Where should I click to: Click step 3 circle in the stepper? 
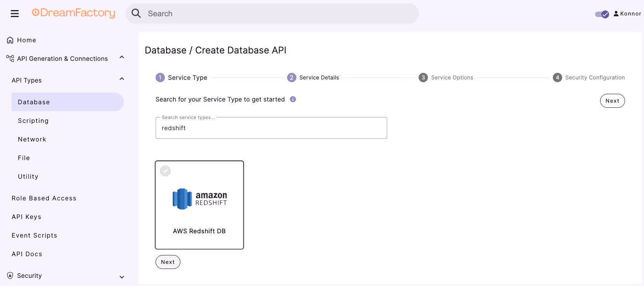point(423,78)
